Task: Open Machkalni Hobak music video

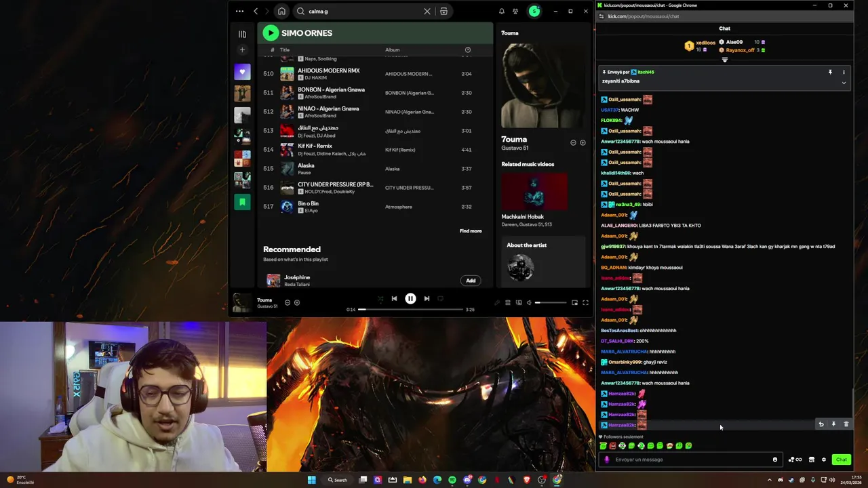Action: coord(534,191)
